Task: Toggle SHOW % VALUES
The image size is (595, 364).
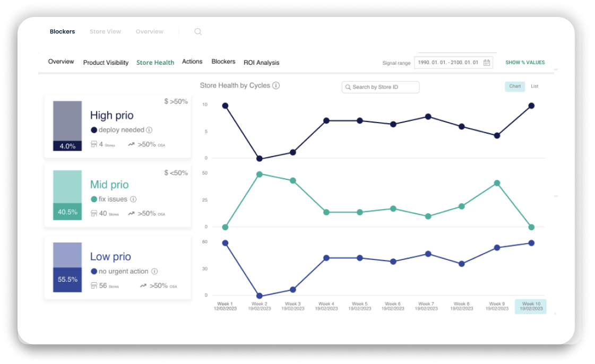Action: (x=525, y=63)
